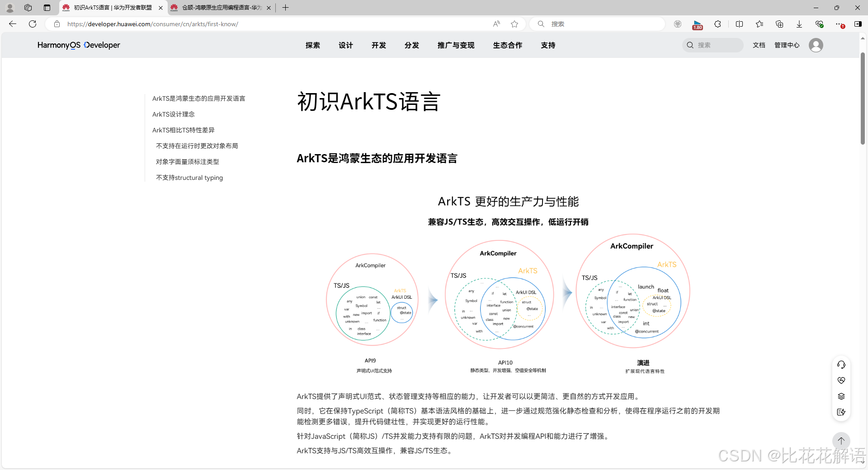Toggle read aloud in address bar

(496, 24)
